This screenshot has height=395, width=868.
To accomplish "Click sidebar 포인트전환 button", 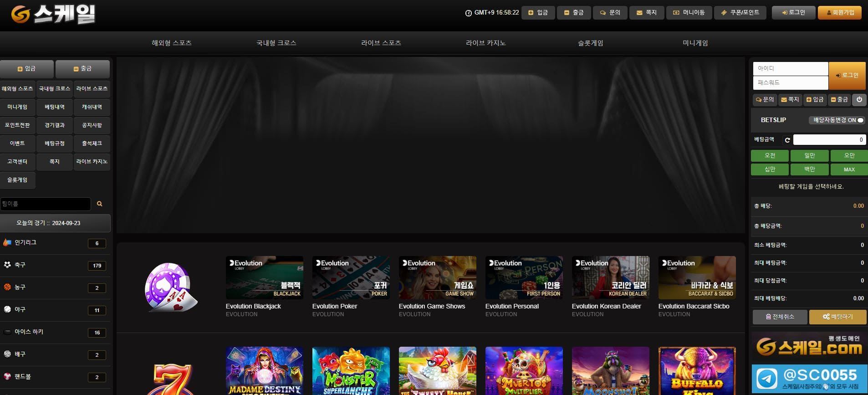I will point(17,125).
